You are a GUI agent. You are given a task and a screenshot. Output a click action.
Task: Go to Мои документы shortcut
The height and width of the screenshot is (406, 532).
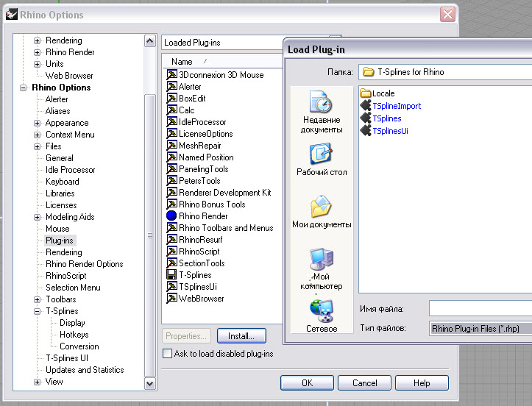pos(322,212)
